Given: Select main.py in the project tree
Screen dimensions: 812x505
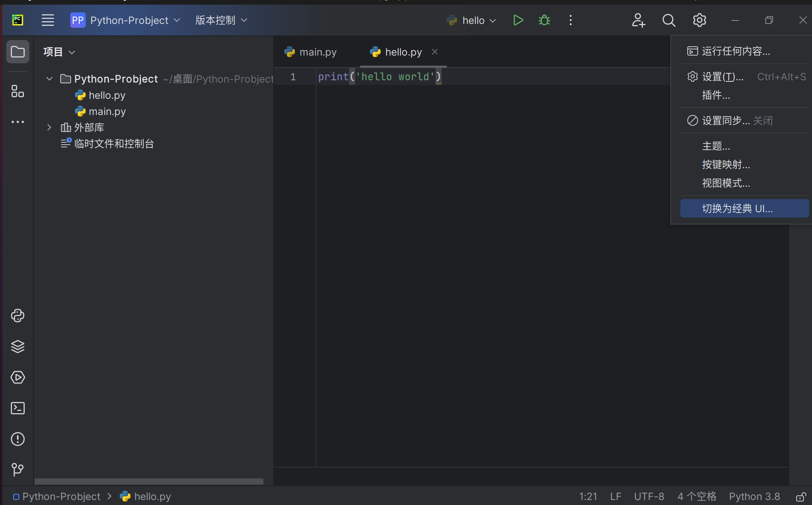Looking at the screenshot, I should click(x=100, y=111).
